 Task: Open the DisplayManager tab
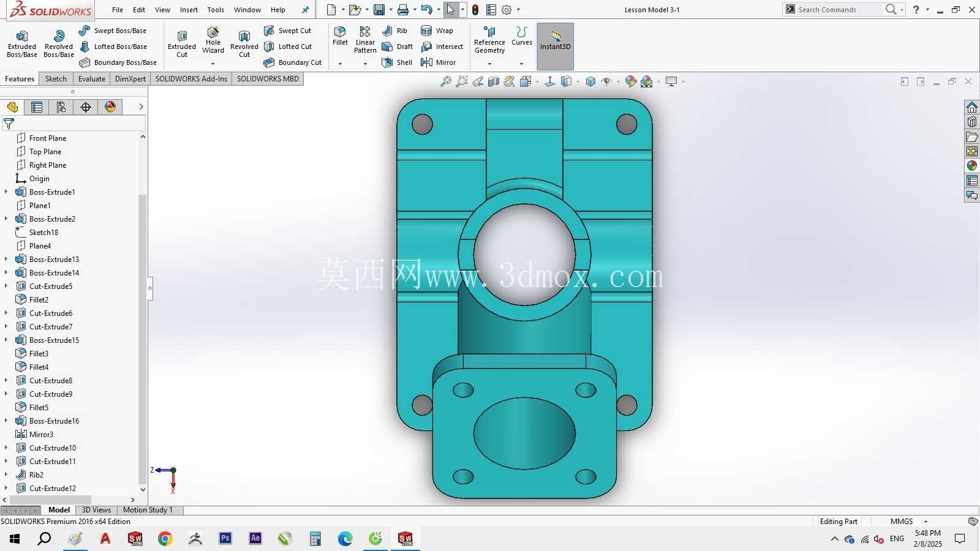coord(110,107)
